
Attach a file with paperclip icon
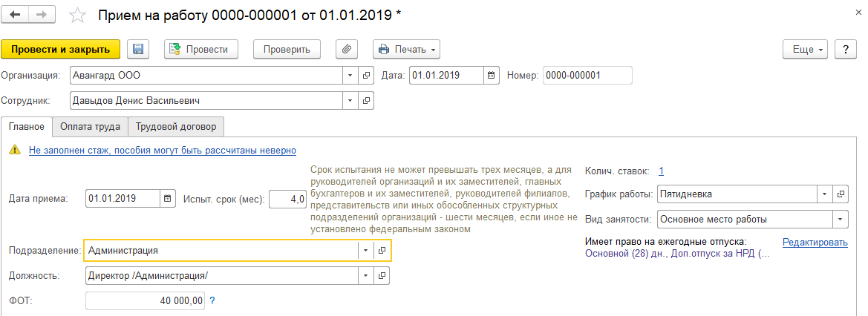346,49
